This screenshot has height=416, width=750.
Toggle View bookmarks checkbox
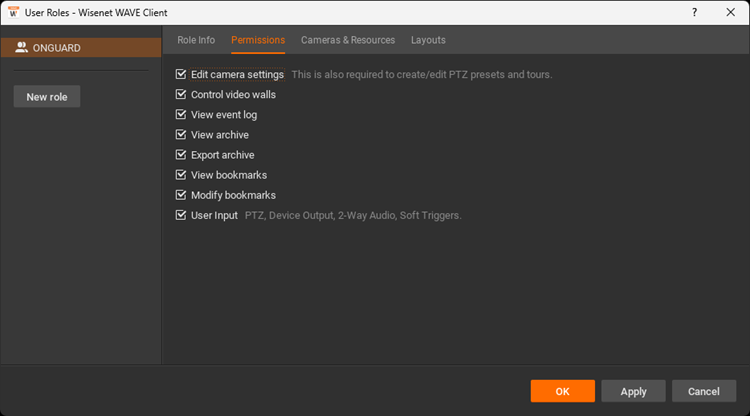181,175
